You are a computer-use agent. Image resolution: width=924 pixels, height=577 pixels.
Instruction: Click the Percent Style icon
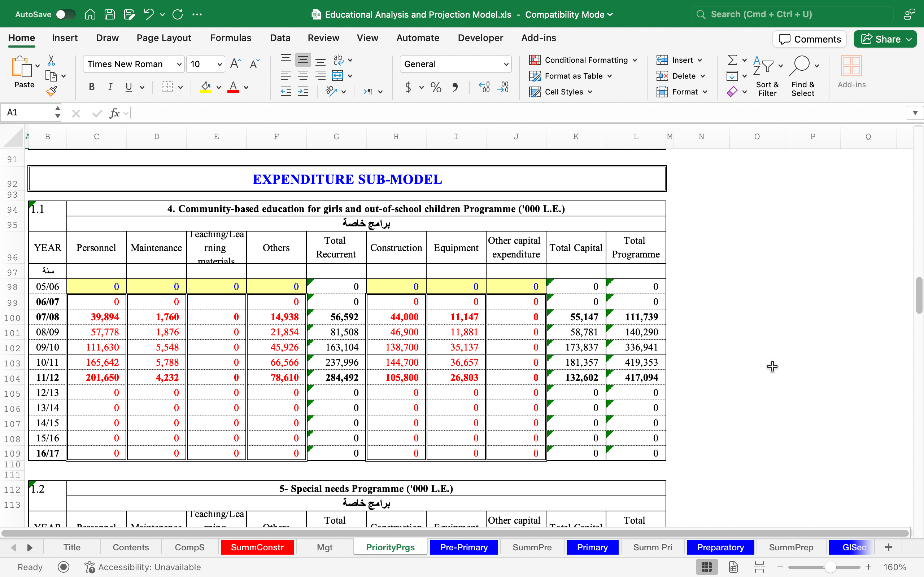[436, 87]
